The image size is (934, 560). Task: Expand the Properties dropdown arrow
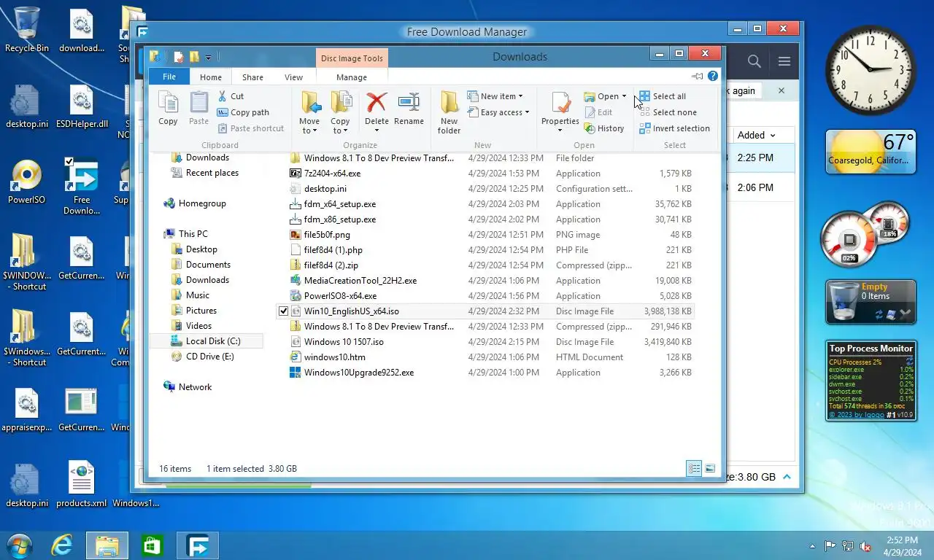pos(560,131)
